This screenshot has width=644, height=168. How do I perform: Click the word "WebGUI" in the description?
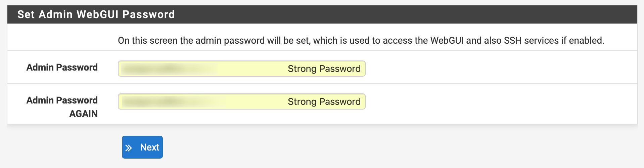[447, 40]
